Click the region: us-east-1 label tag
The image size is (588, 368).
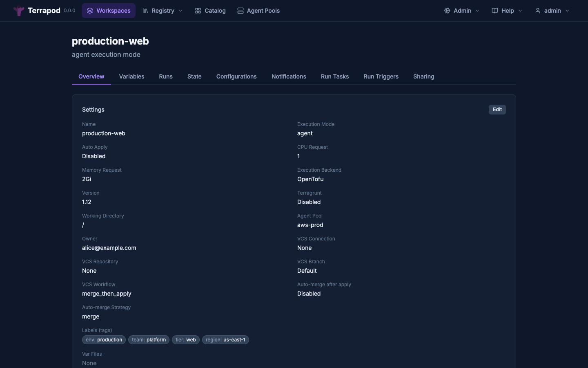click(x=225, y=340)
